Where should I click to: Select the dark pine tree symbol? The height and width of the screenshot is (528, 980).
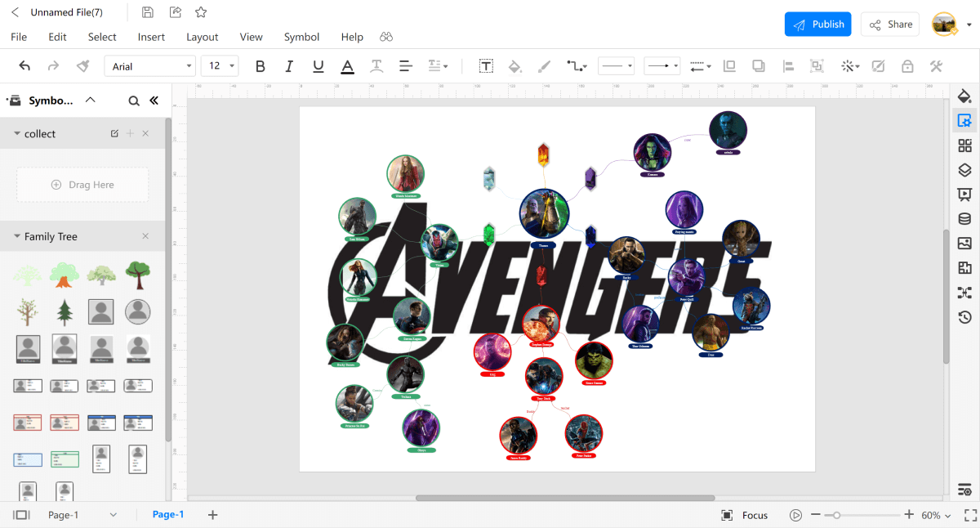tap(65, 311)
